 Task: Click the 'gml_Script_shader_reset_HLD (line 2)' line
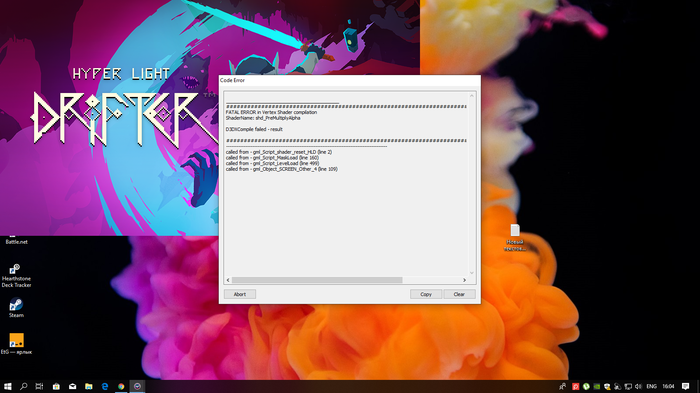pyautogui.click(x=292, y=152)
